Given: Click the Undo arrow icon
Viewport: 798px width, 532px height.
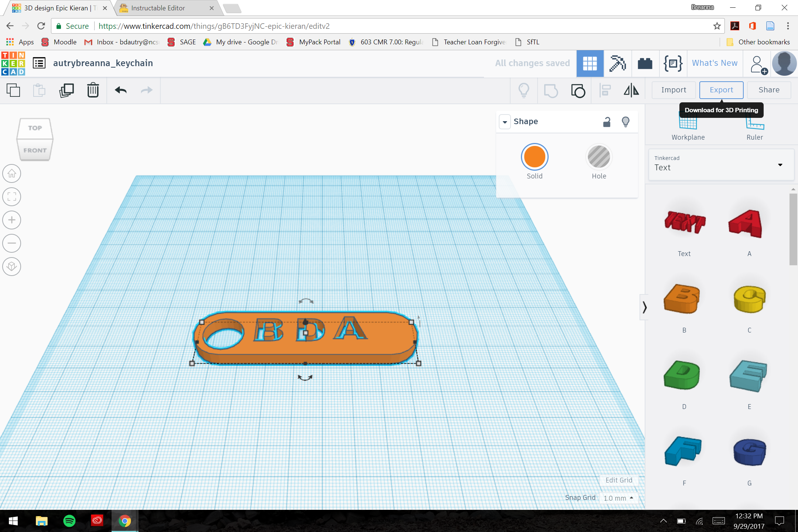Looking at the screenshot, I should point(120,91).
